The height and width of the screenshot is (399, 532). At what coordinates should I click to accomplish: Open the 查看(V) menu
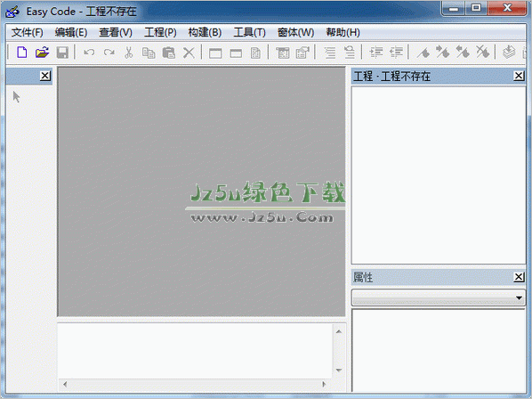116,33
